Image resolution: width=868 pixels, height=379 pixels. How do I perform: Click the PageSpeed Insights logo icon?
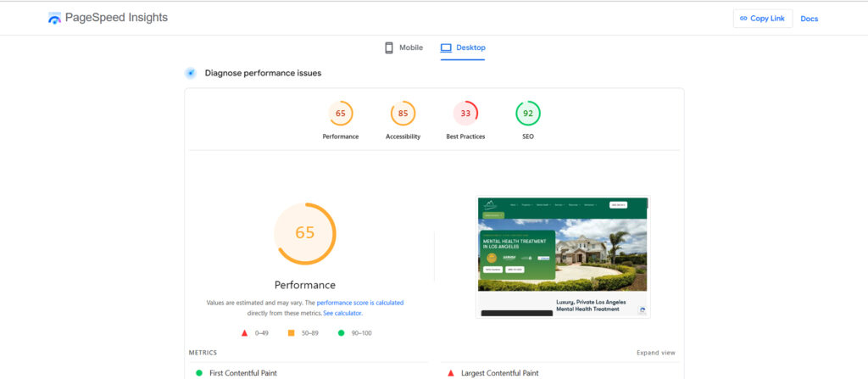(55, 18)
